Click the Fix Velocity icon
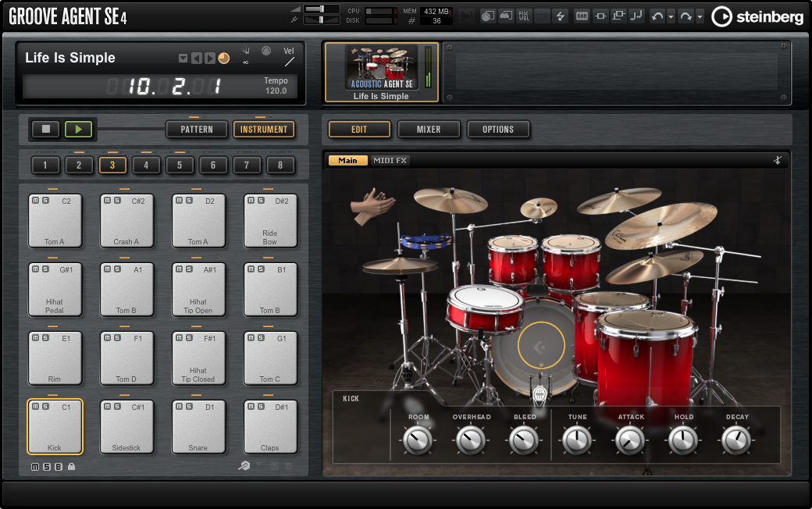This screenshot has width=812, height=509. pos(525,16)
